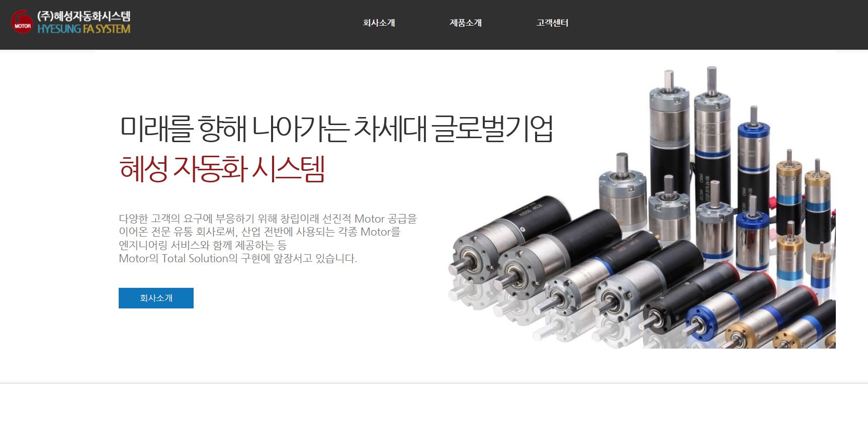Click the (주)혜성자동화시스템 logo text
This screenshot has width=868, height=433.
84,16
